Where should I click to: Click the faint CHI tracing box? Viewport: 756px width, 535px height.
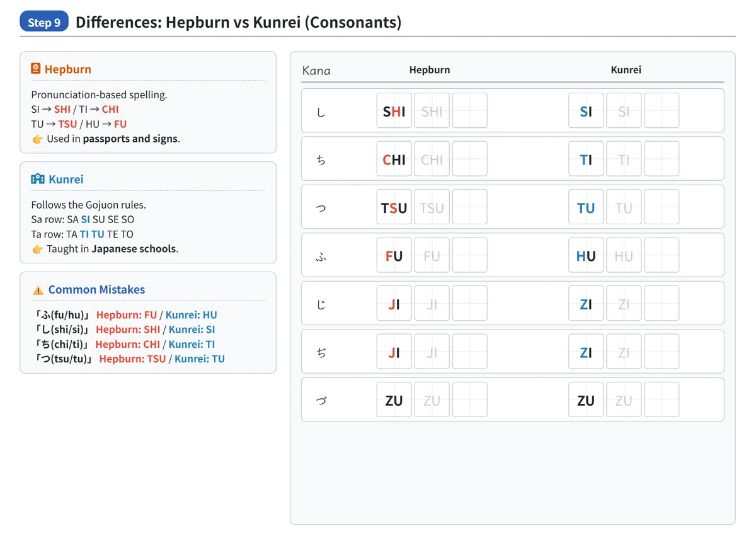[432, 159]
